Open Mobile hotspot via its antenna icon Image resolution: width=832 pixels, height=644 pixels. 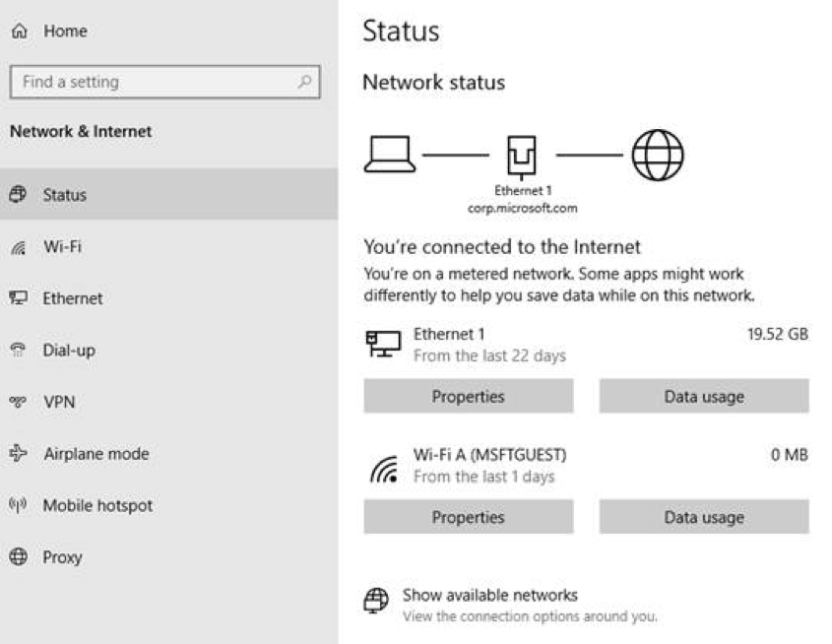[x=20, y=505]
